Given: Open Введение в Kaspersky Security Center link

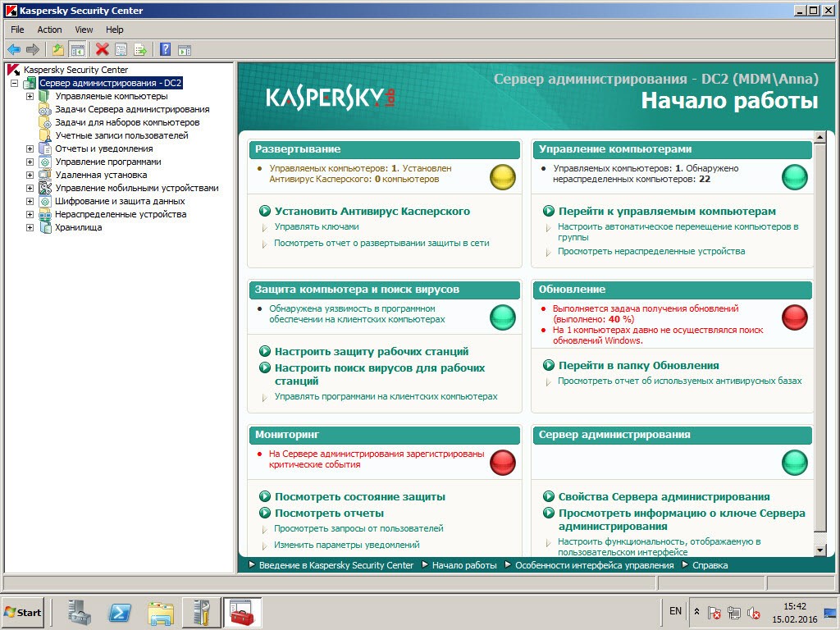Looking at the screenshot, I should [x=336, y=565].
